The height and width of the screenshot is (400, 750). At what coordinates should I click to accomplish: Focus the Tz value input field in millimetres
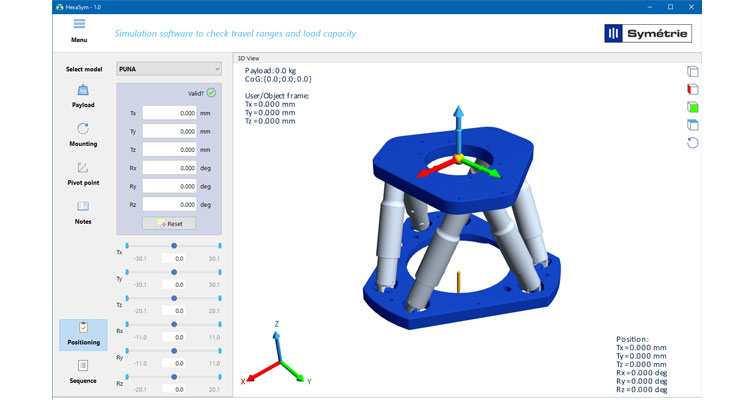click(169, 150)
